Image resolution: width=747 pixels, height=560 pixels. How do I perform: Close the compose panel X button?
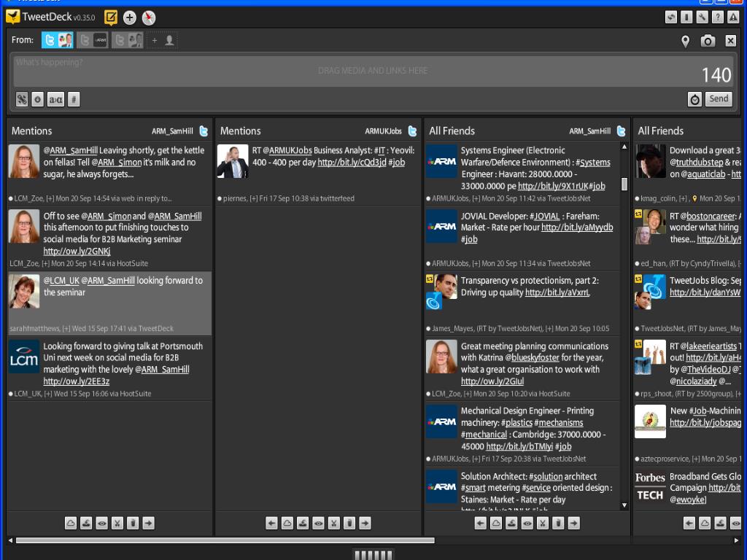(730, 41)
